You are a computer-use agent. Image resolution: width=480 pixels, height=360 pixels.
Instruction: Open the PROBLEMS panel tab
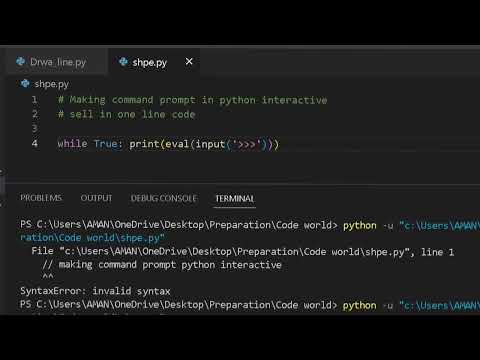[x=41, y=198]
